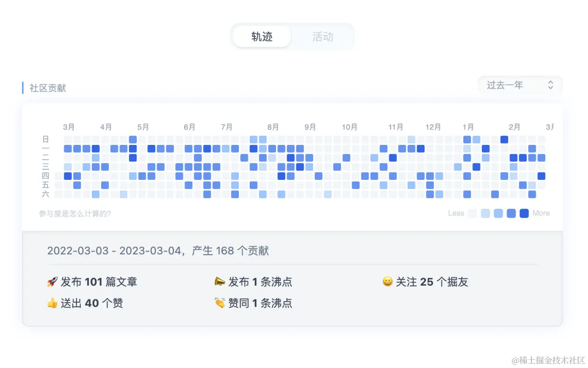Switch to the 轨迹 tab
This screenshot has width=588, height=368.
[262, 37]
